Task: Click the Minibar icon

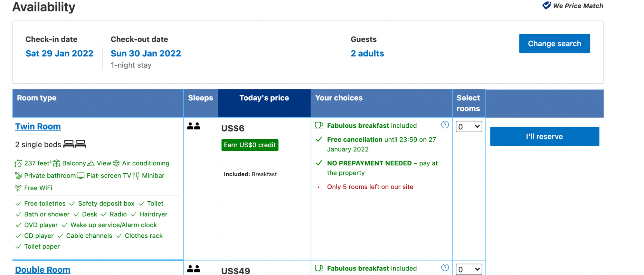Action: 136,176
